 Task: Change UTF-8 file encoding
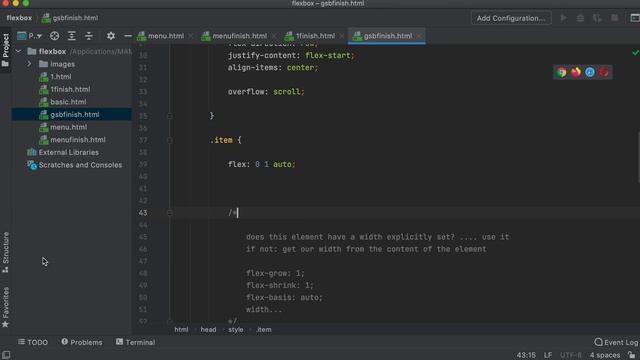pos(570,355)
